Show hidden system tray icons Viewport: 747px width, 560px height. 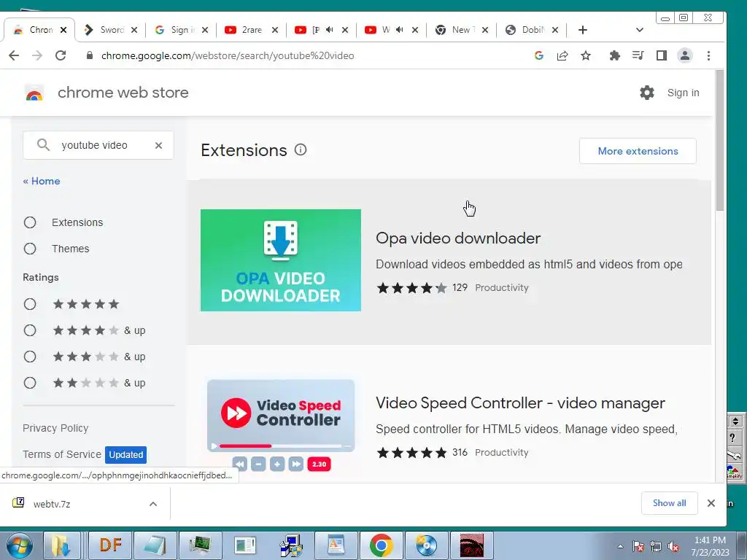tap(620, 546)
